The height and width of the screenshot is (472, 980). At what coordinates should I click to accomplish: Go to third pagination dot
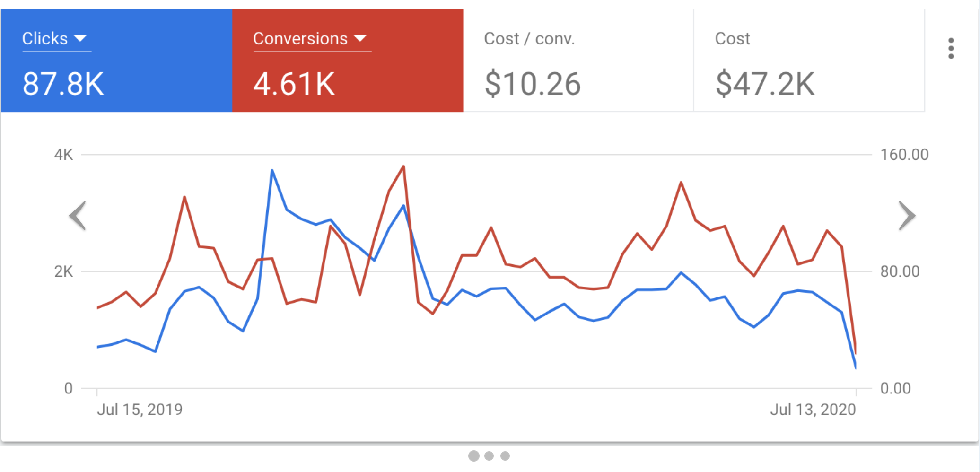(505, 456)
